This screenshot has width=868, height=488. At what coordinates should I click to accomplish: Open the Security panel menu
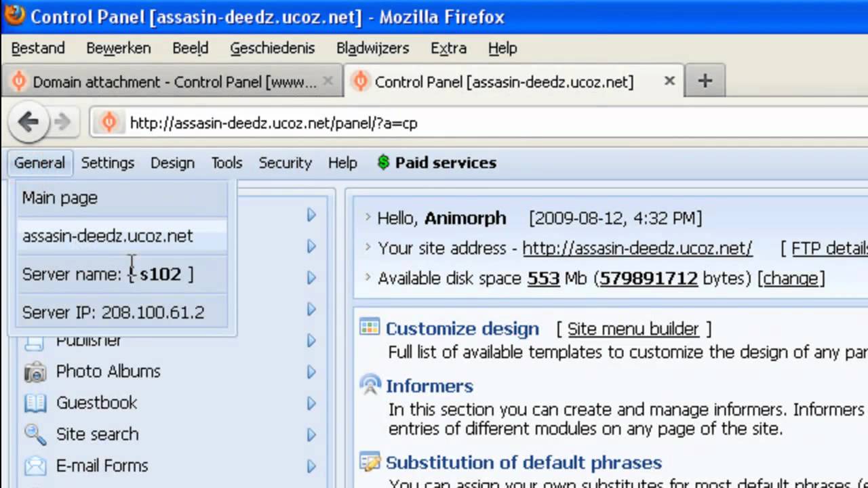(285, 163)
